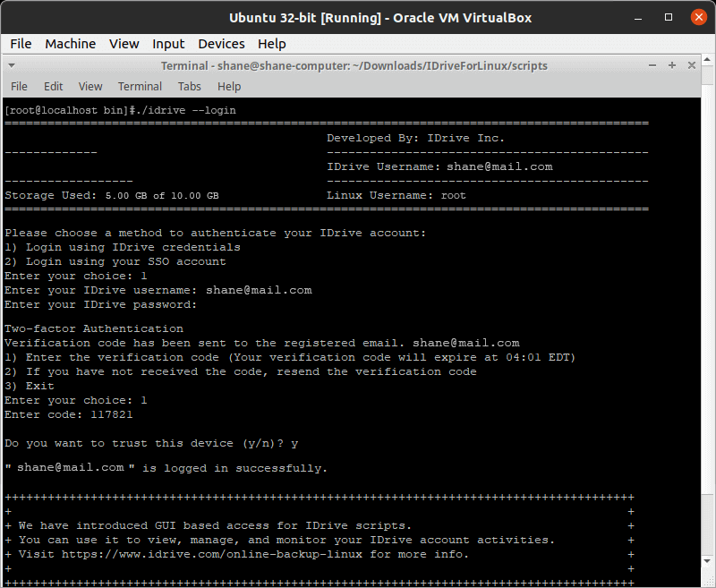Open the terminal Tabs menu
716x588 pixels.
click(x=189, y=86)
